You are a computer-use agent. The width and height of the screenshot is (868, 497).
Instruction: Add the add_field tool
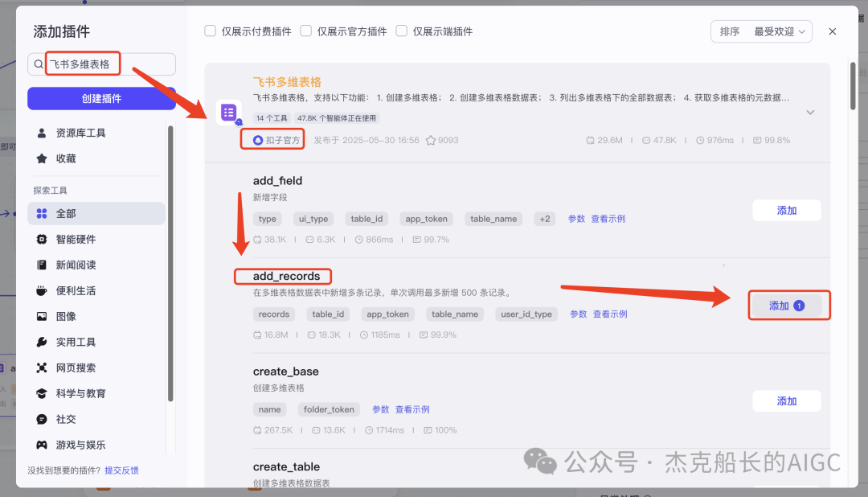787,211
